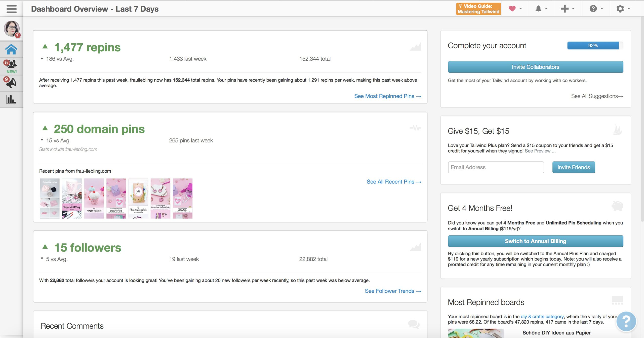Image resolution: width=644 pixels, height=338 pixels.
Task: Follow See Most Repinned Pins link
Action: [x=387, y=96]
